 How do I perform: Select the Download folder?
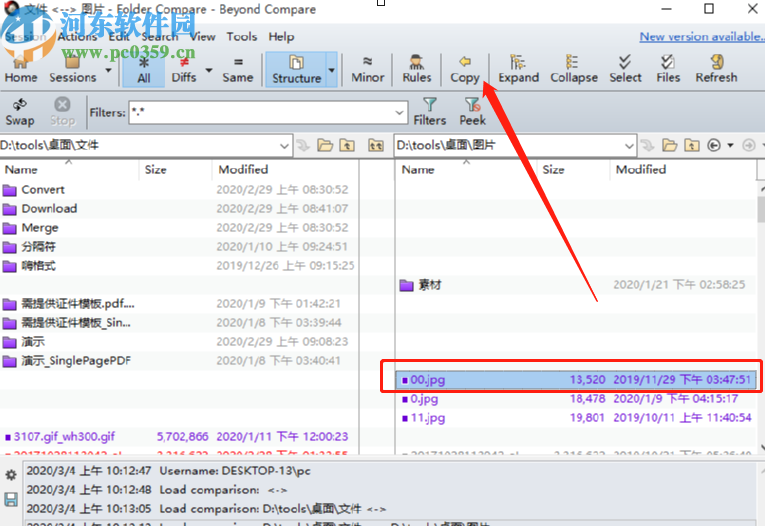[179, 209]
